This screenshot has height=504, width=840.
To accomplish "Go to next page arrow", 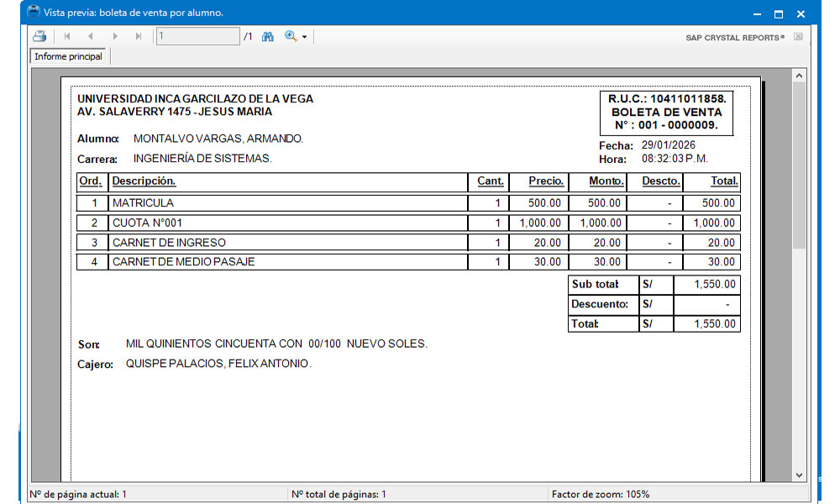I will tap(114, 36).
